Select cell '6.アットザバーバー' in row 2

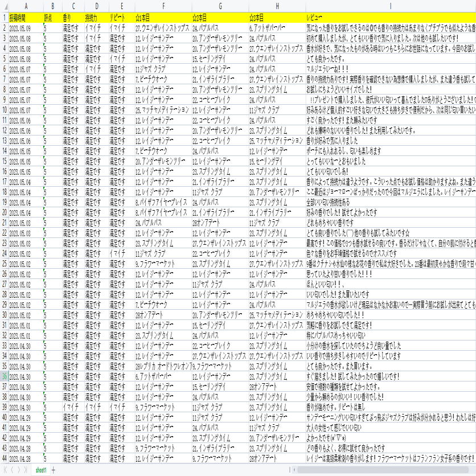(x=277, y=28)
